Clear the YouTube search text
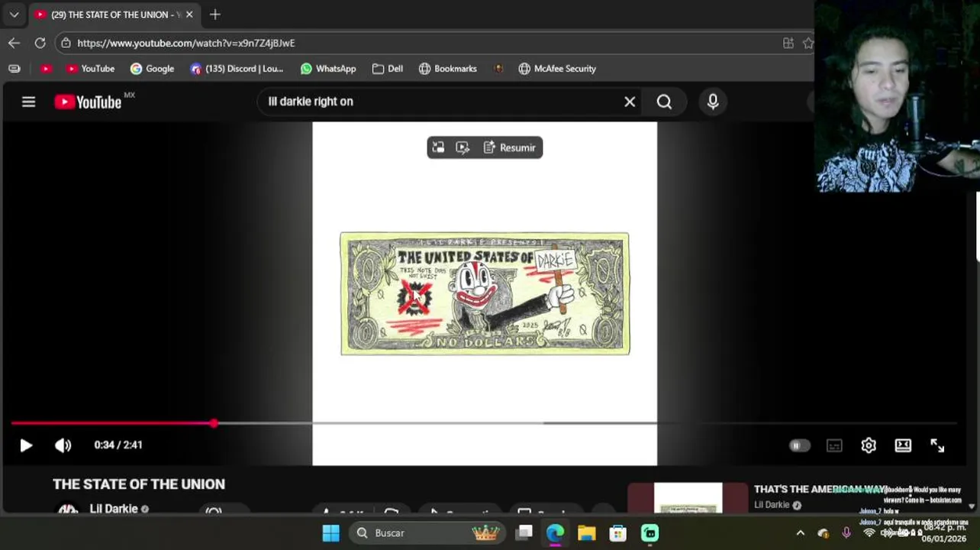This screenshot has width=980, height=550. 630,102
